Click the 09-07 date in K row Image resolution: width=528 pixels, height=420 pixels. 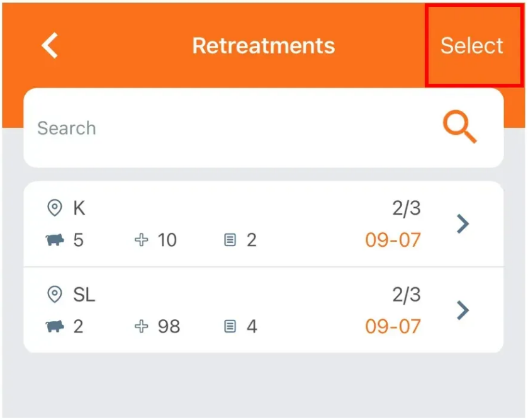tap(393, 240)
